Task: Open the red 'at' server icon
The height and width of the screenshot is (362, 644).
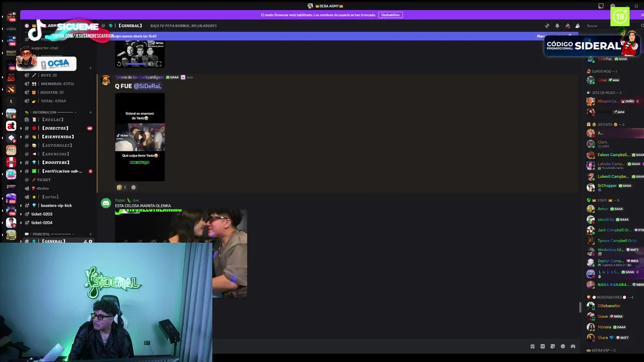Action: (x=11, y=125)
